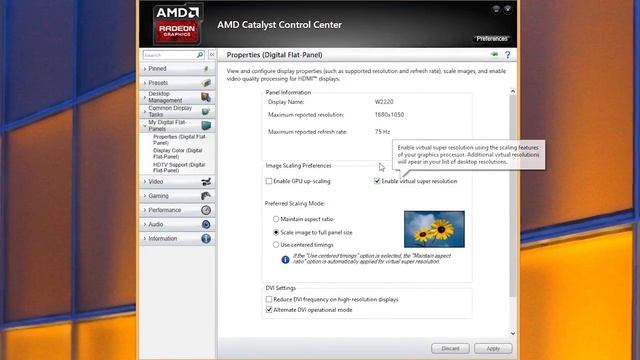Click the blue info icon near the note
This screenshot has height=360, width=640.
[x=285, y=259]
